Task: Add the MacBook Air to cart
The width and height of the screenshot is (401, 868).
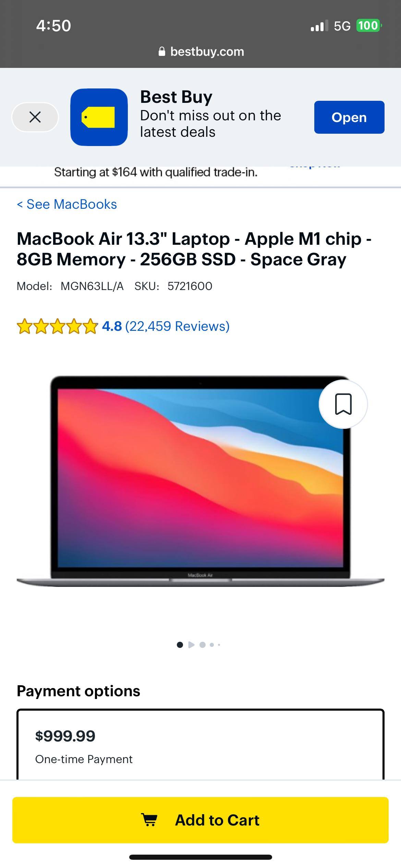Action: [200, 820]
